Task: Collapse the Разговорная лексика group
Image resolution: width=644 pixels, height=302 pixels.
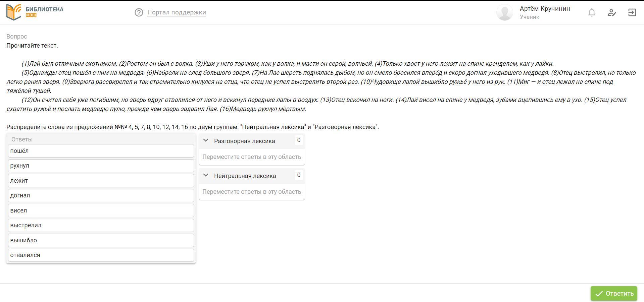Action: [206, 141]
